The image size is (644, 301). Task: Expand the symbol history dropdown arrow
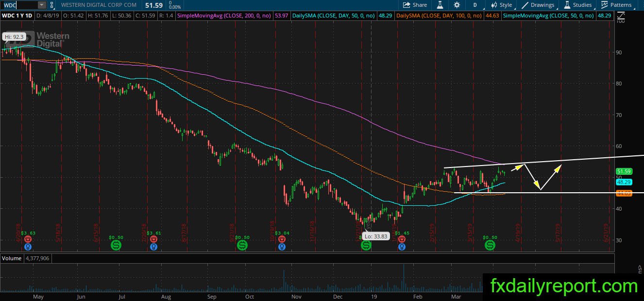pyautogui.click(x=42, y=5)
